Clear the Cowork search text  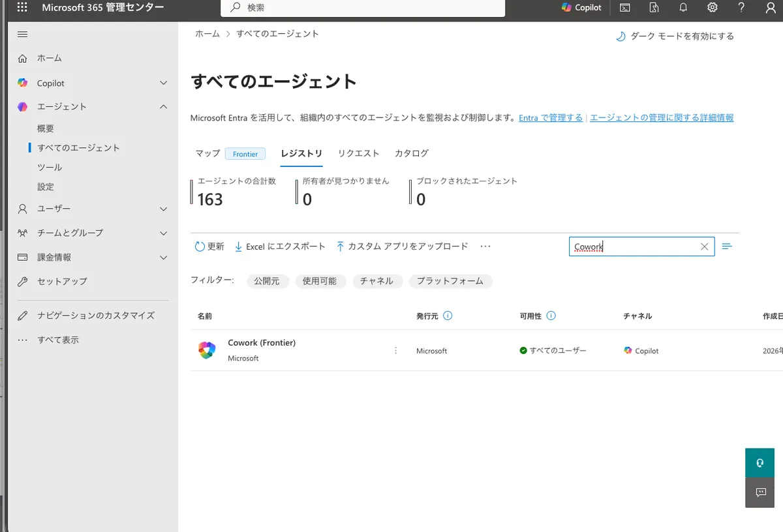704,246
